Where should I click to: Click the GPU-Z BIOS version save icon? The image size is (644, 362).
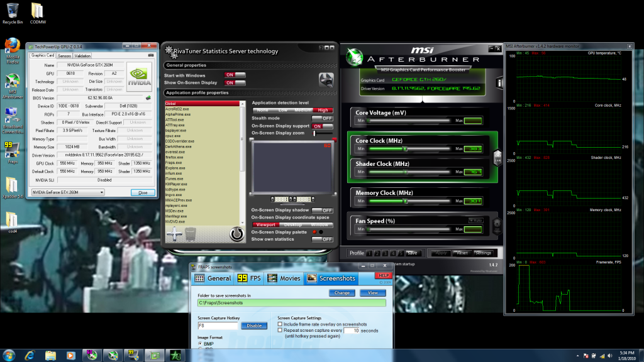point(148,97)
